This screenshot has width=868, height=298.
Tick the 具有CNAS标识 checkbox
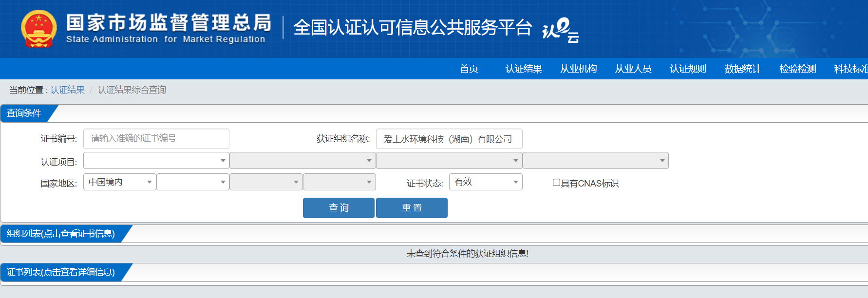[x=556, y=183]
